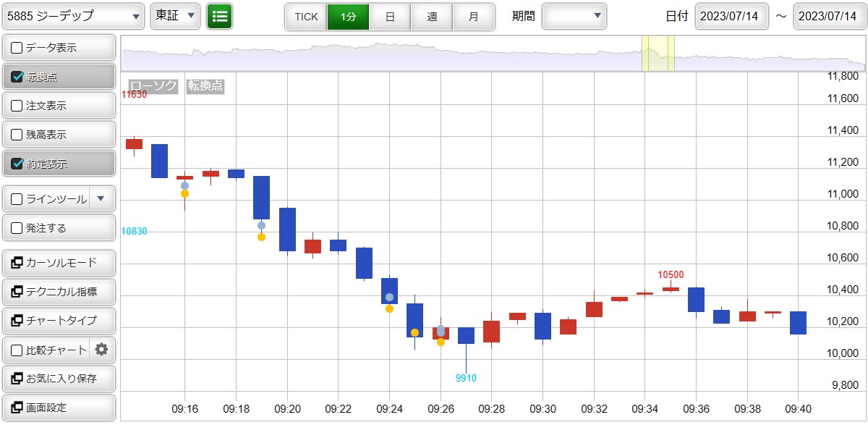Open stock selector 5885 ジーデップ dropdown
The width and height of the screenshot is (868, 425).
point(74,16)
